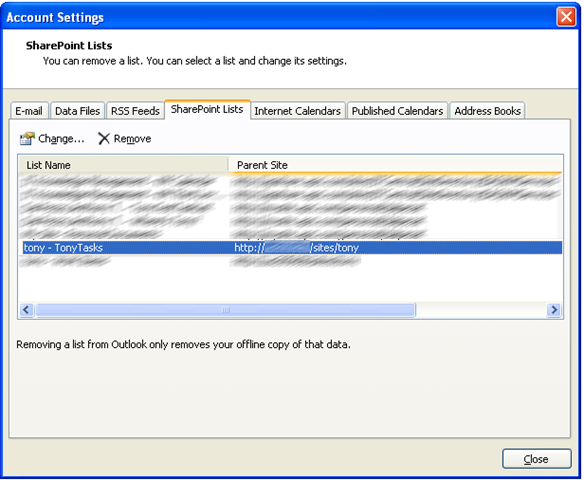The image size is (584, 480).
Task: Click the Change... toolbar icon
Action: click(x=27, y=139)
